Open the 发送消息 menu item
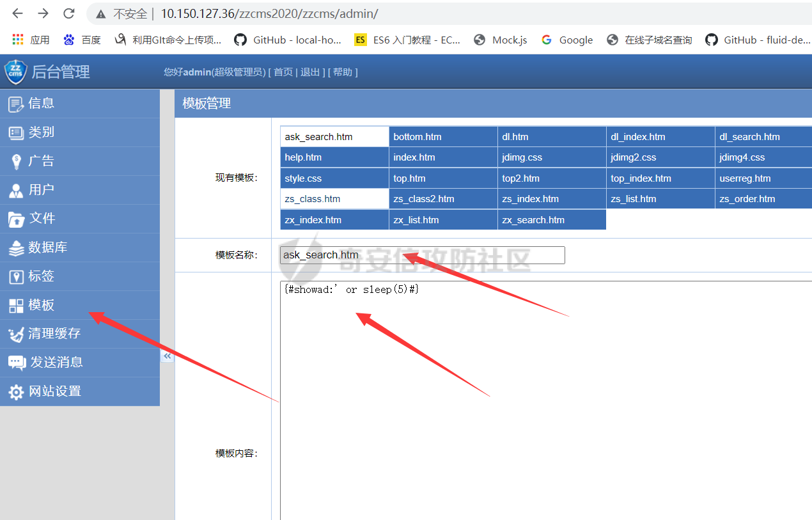This screenshot has width=812, height=520. coord(56,363)
